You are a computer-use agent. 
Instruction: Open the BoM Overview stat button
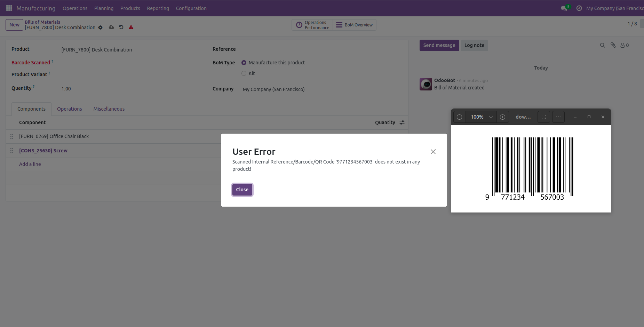pos(354,25)
